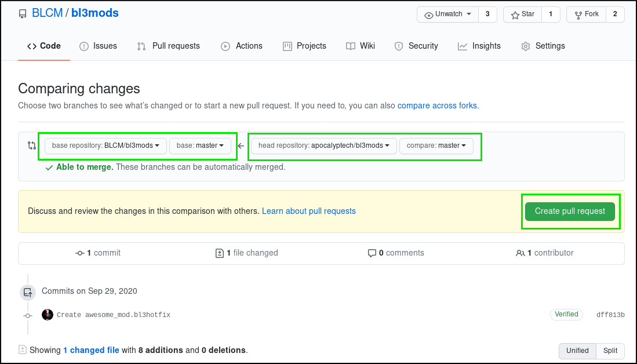Open the stargazers count 1

pos(551,14)
